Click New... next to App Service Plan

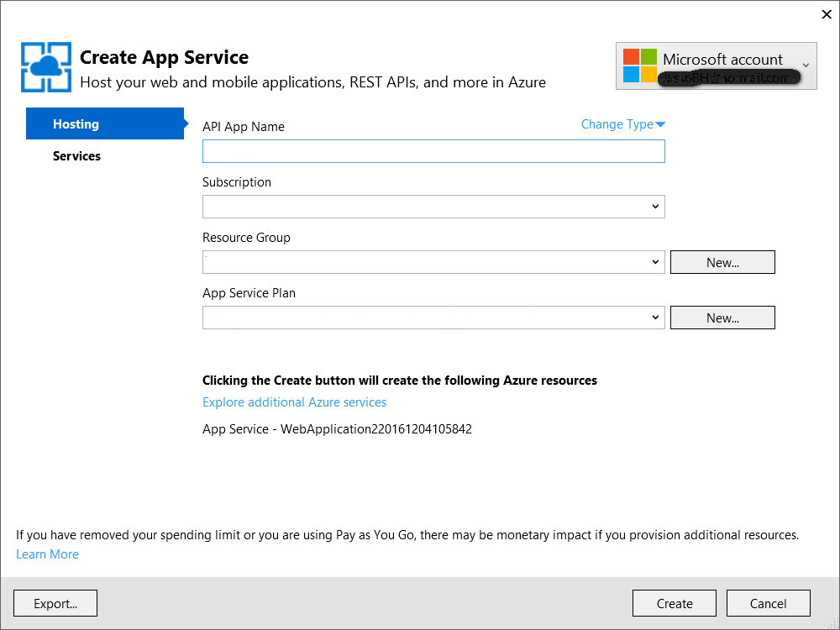click(x=722, y=318)
